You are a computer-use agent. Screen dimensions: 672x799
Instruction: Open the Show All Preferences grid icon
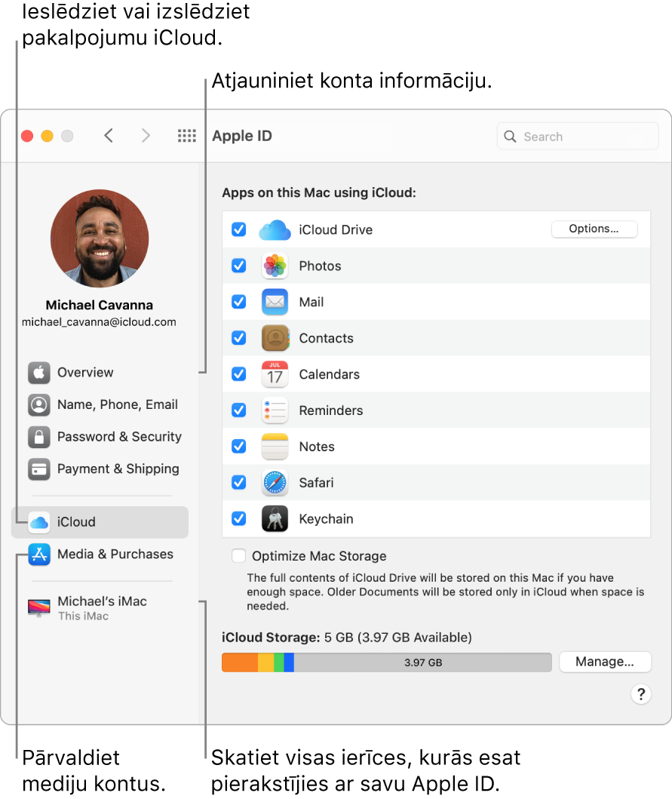pyautogui.click(x=186, y=136)
